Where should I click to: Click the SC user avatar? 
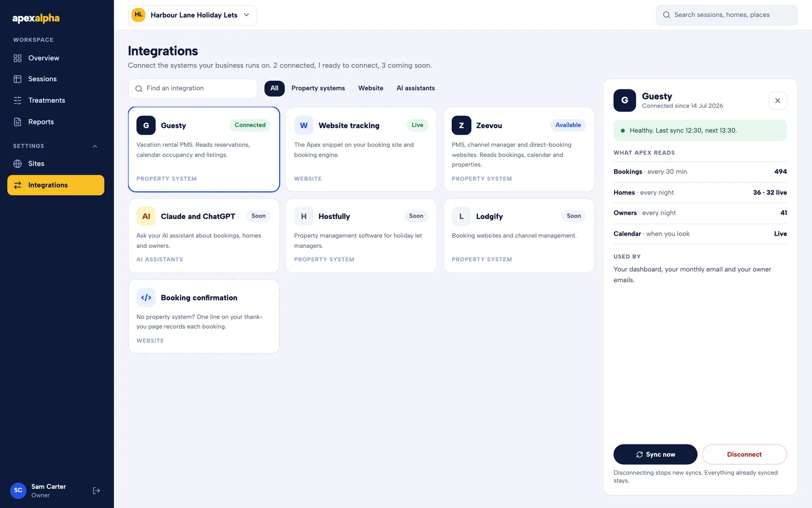click(18, 491)
